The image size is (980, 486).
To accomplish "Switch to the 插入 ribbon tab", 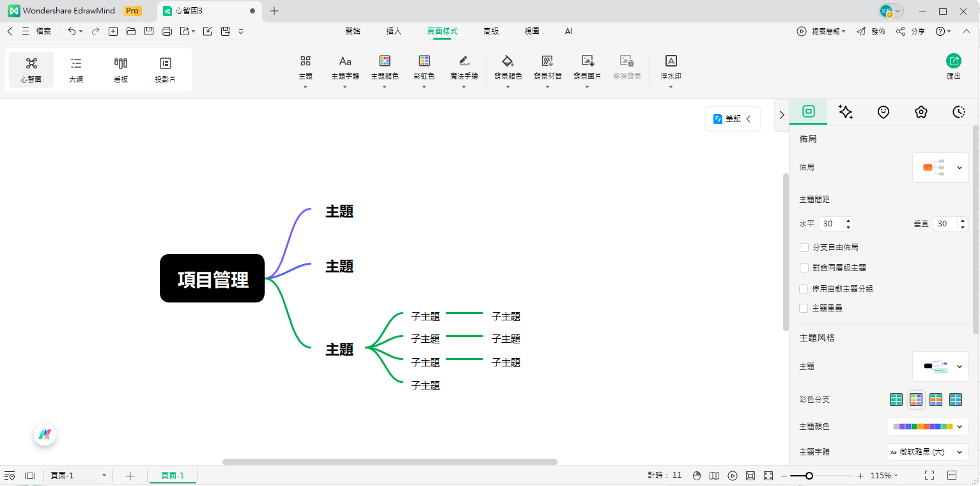I will point(393,30).
